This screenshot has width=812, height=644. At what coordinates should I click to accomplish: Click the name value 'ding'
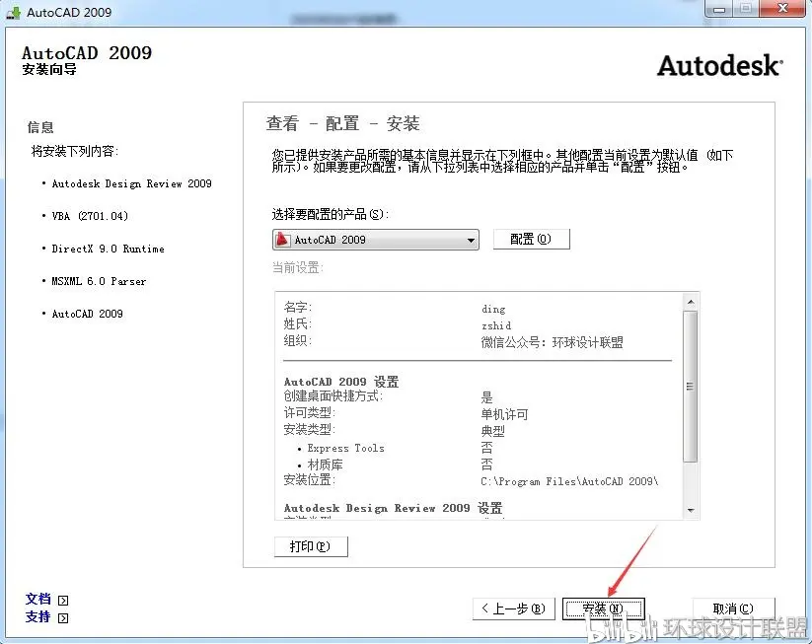click(493, 309)
